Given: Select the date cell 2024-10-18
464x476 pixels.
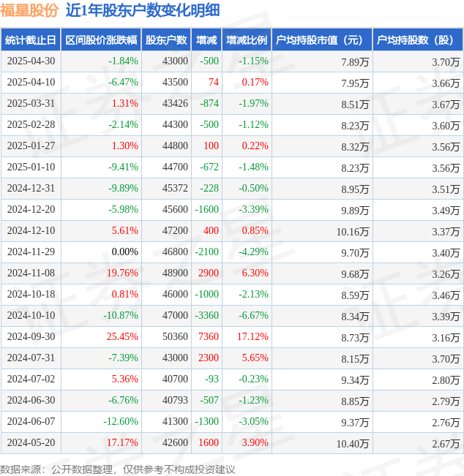Looking at the screenshot, I should coord(31,294).
